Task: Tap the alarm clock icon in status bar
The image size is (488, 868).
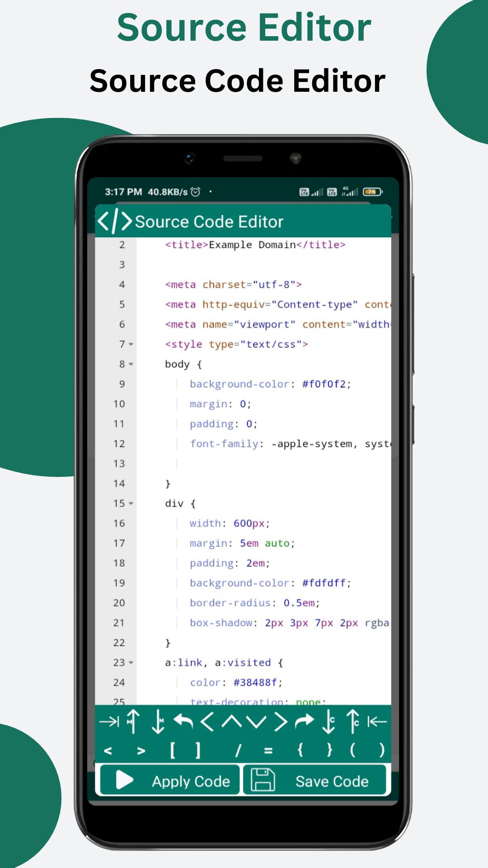Action: pos(195,192)
